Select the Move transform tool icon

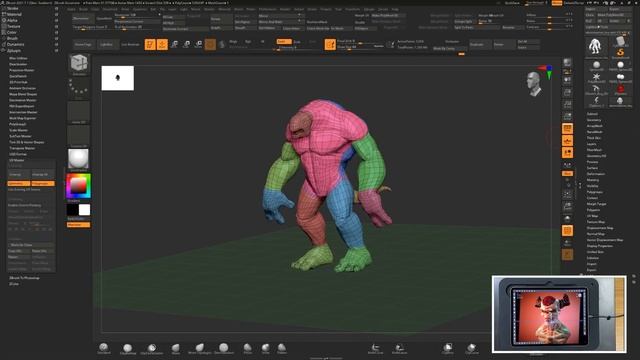pos(174,44)
